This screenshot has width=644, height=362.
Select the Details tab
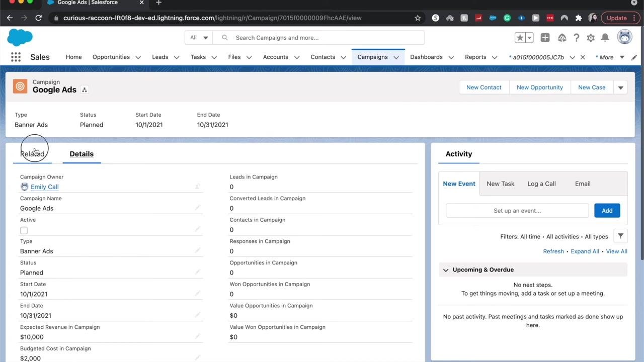(x=82, y=154)
